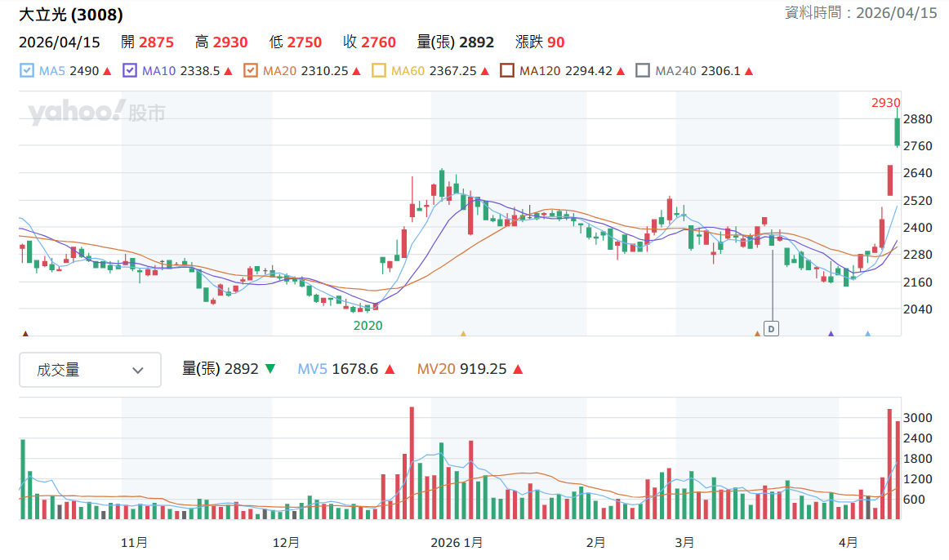Click the orange triangle marker beside D marker
This screenshot has width=949, height=560.
pos(756,334)
